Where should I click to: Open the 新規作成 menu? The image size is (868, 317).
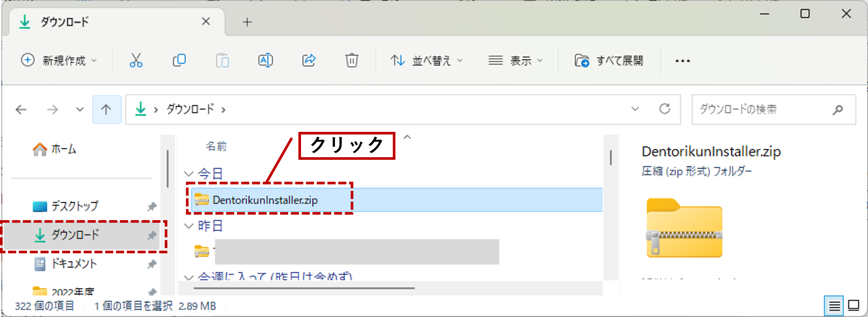pyautogui.click(x=59, y=61)
